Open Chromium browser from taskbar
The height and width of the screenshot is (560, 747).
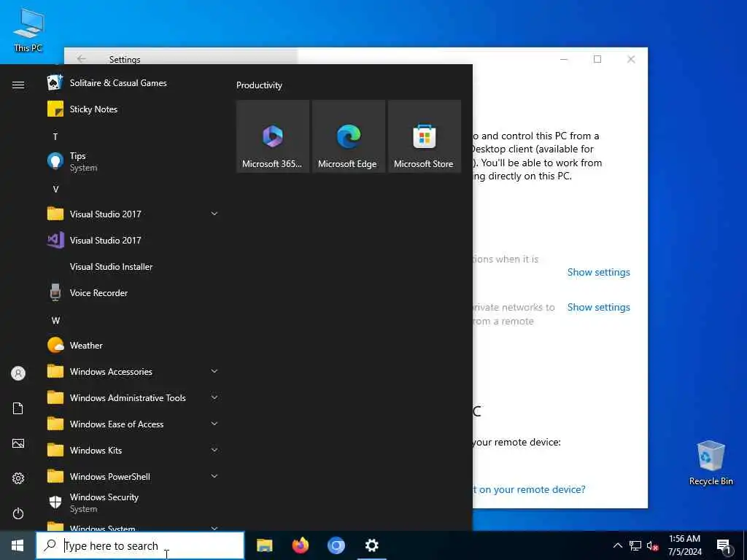coord(336,545)
